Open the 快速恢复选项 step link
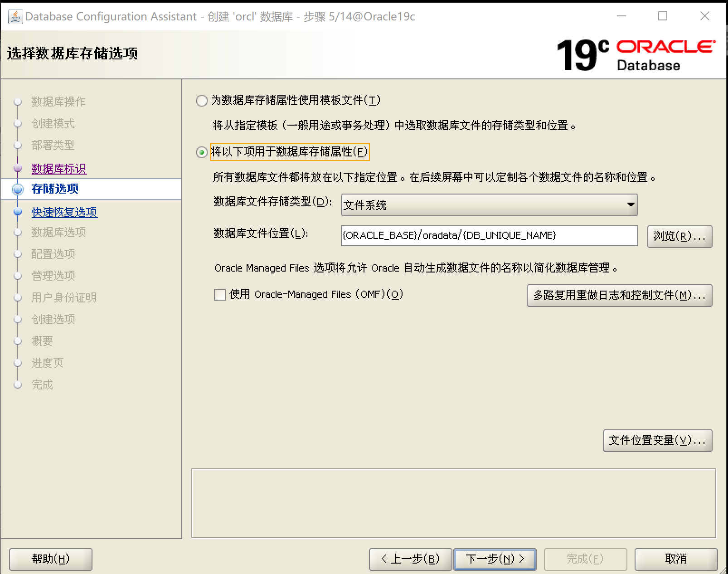Viewport: 728px width, 574px height. point(64,212)
